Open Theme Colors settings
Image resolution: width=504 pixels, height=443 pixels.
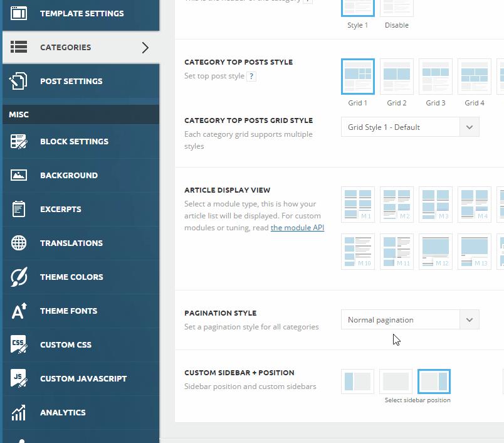81,277
